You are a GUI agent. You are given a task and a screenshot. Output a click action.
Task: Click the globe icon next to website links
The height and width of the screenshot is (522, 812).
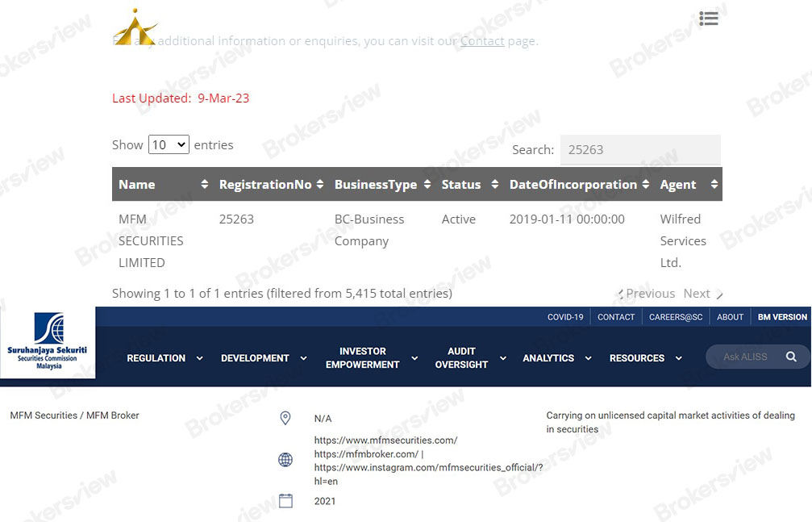[285, 460]
